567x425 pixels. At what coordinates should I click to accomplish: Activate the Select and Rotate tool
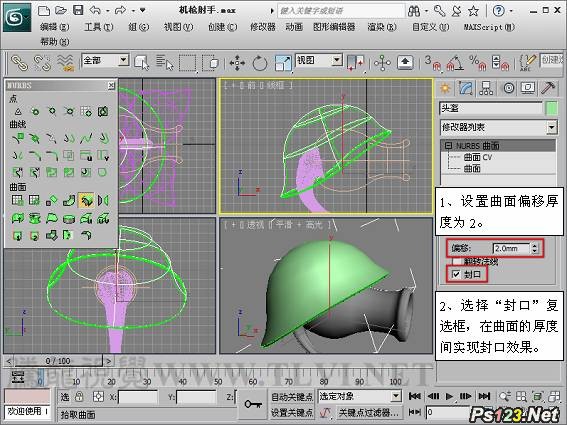(x=260, y=63)
